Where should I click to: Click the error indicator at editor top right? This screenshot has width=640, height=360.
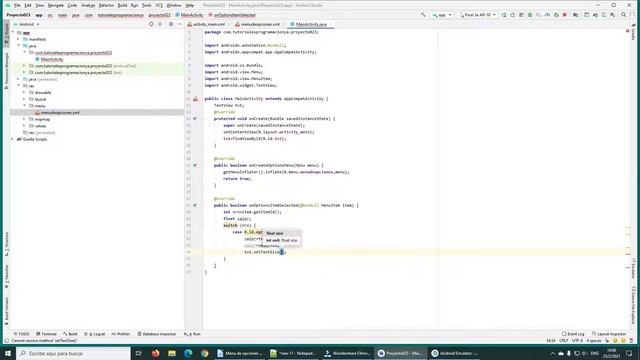point(628,31)
